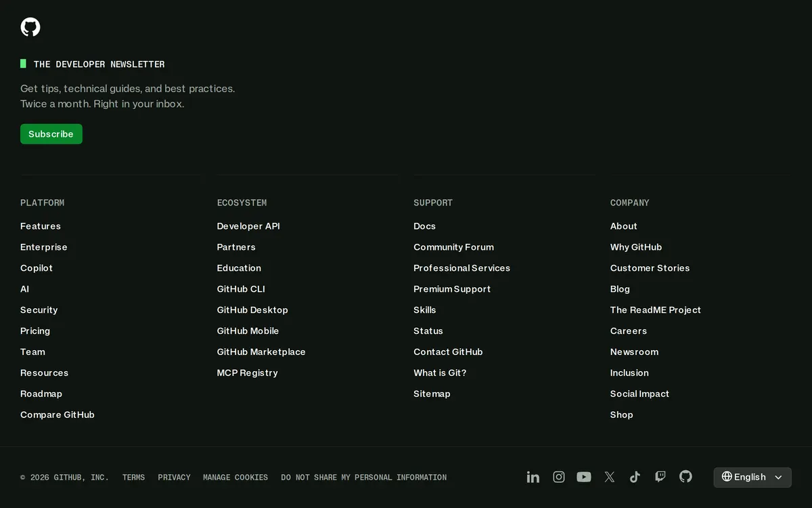Go to Partners page
Viewport: 812px width, 508px height.
point(236,247)
